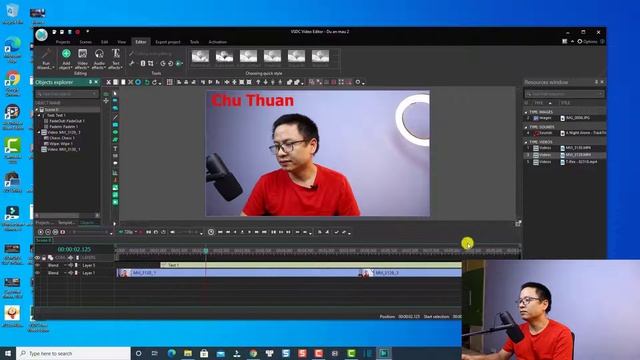The width and height of the screenshot is (640, 360).
Task: Click the timeline ruler playhead marker
Action: pyautogui.click(x=206, y=250)
